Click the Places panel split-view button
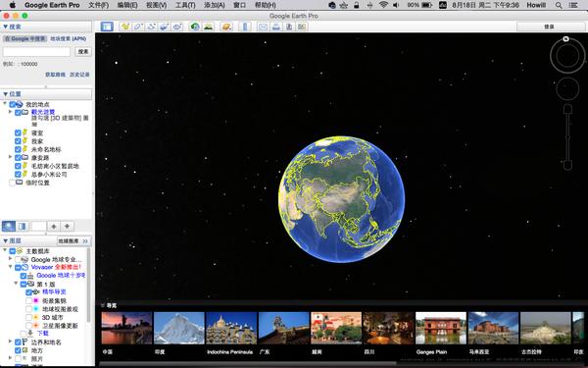This screenshot has height=368, width=588. pyautogui.click(x=23, y=226)
